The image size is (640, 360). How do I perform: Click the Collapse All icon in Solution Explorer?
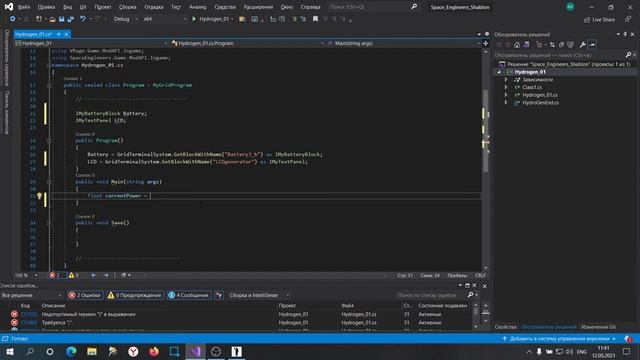561,45
